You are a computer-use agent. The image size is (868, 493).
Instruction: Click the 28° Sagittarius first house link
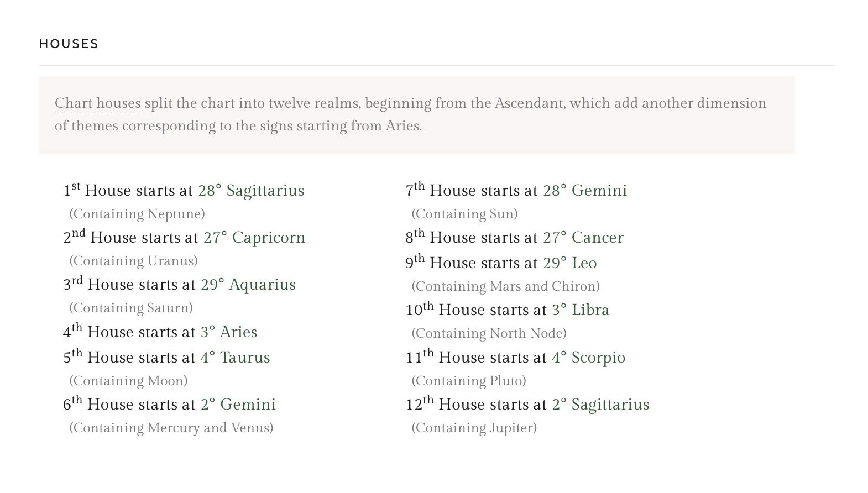[251, 191]
